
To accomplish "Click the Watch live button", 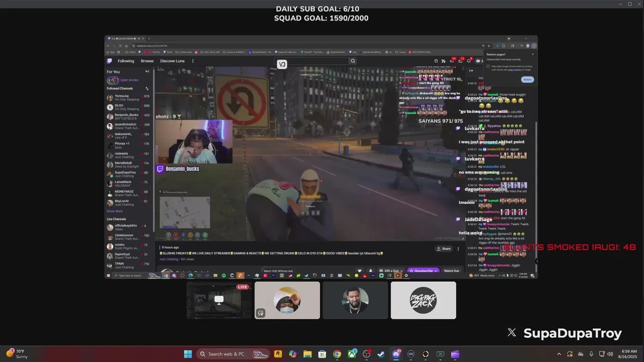I will (451, 271).
